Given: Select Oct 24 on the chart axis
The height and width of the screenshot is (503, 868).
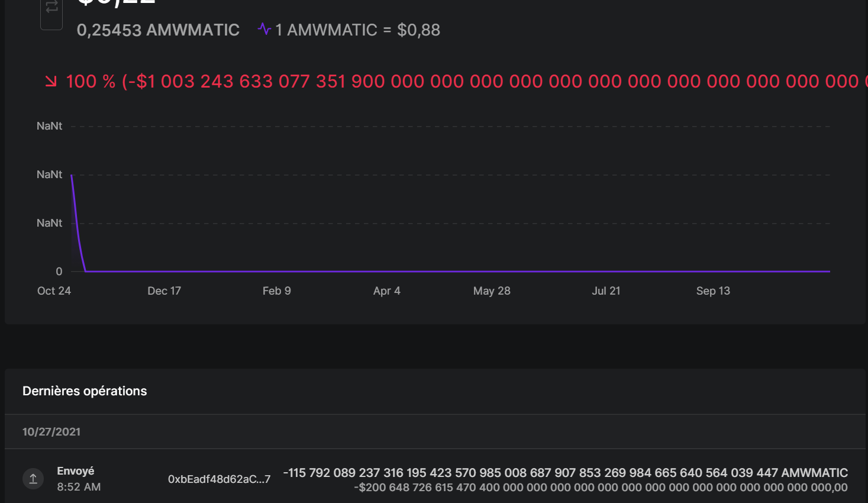Looking at the screenshot, I should (54, 291).
